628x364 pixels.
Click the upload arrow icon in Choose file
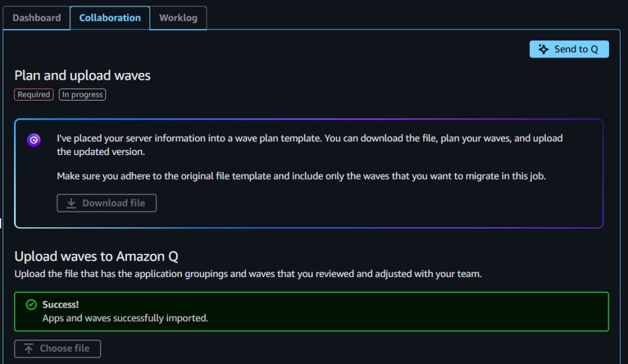(27, 348)
